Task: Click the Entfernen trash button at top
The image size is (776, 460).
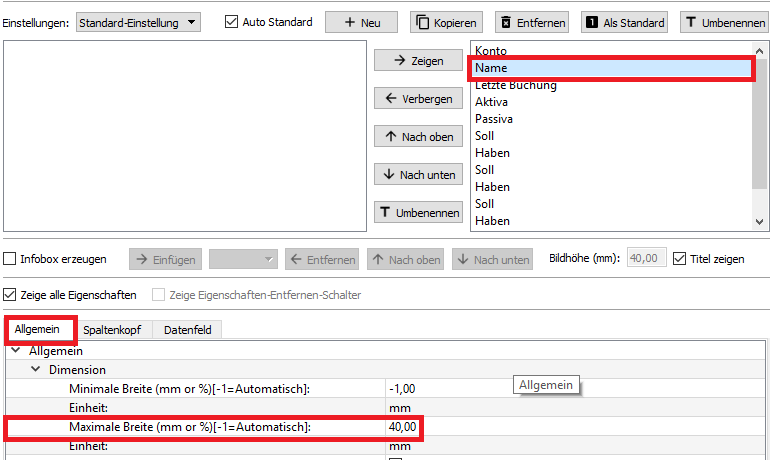Action: click(532, 22)
